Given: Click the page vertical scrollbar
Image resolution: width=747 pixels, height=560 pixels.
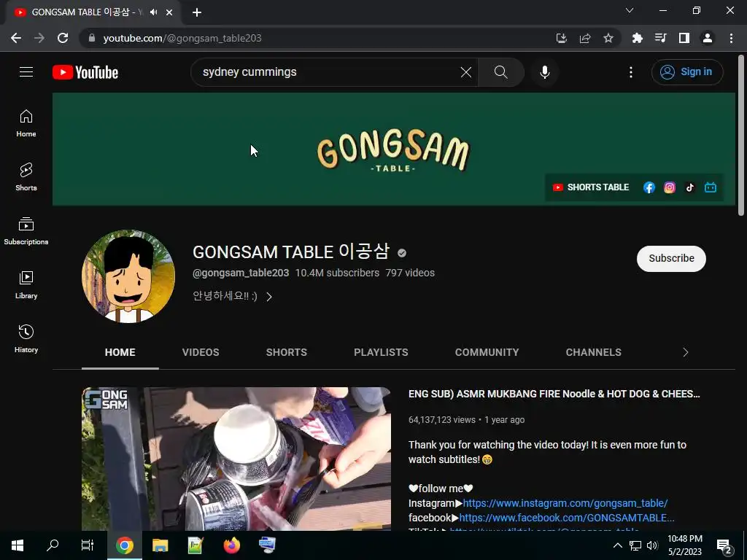Looking at the screenshot, I should pyautogui.click(x=741, y=136).
